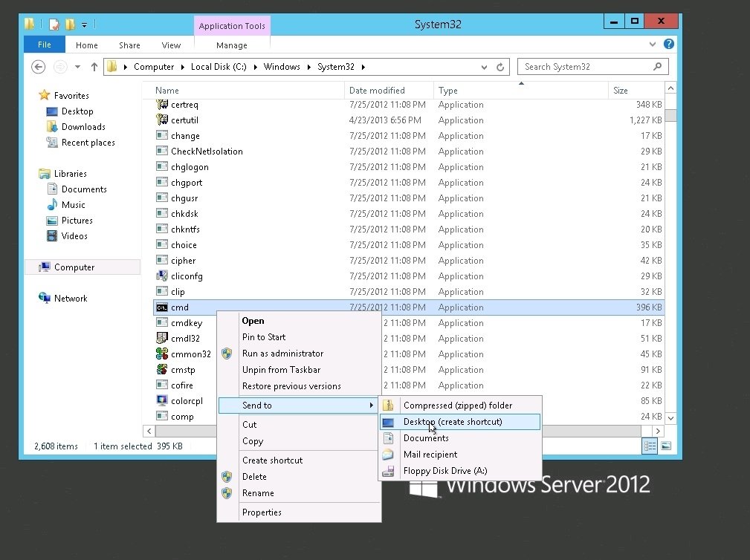Choose Properties from context menu

[x=300, y=512]
